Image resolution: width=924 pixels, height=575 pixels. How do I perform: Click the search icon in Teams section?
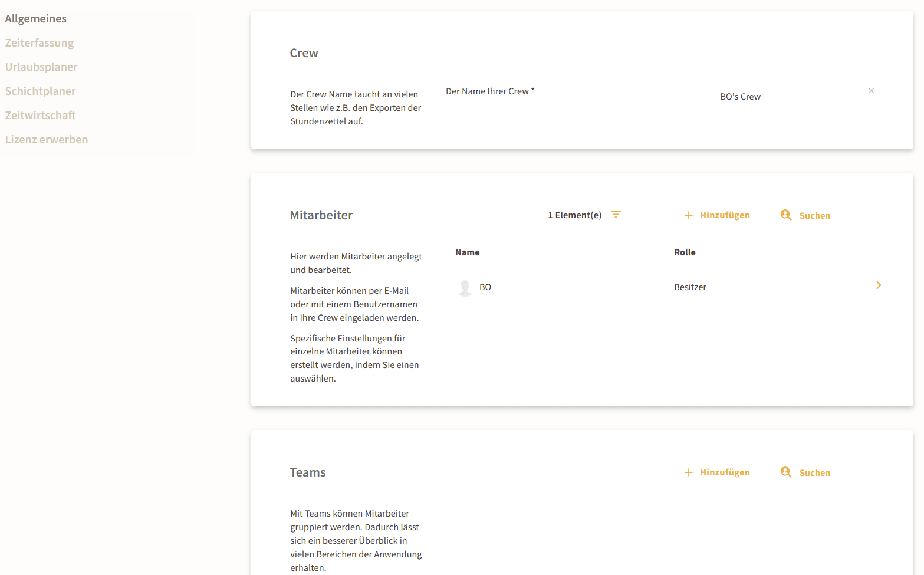[785, 472]
